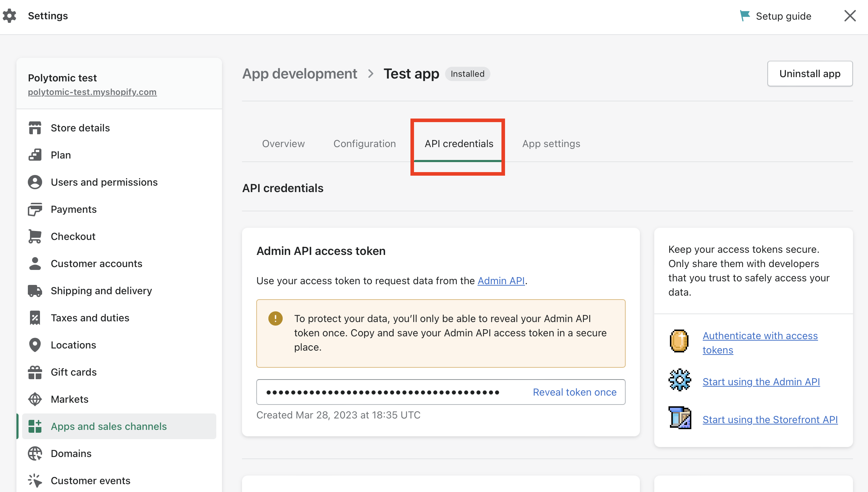Click the Gift cards icon
Image resolution: width=868 pixels, height=492 pixels.
tap(35, 372)
